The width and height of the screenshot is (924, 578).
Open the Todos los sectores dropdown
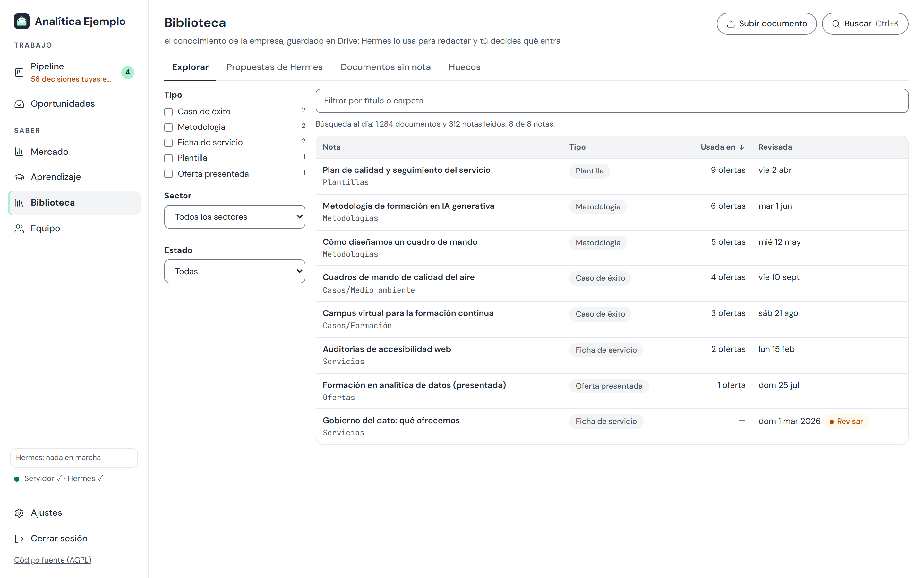235,217
